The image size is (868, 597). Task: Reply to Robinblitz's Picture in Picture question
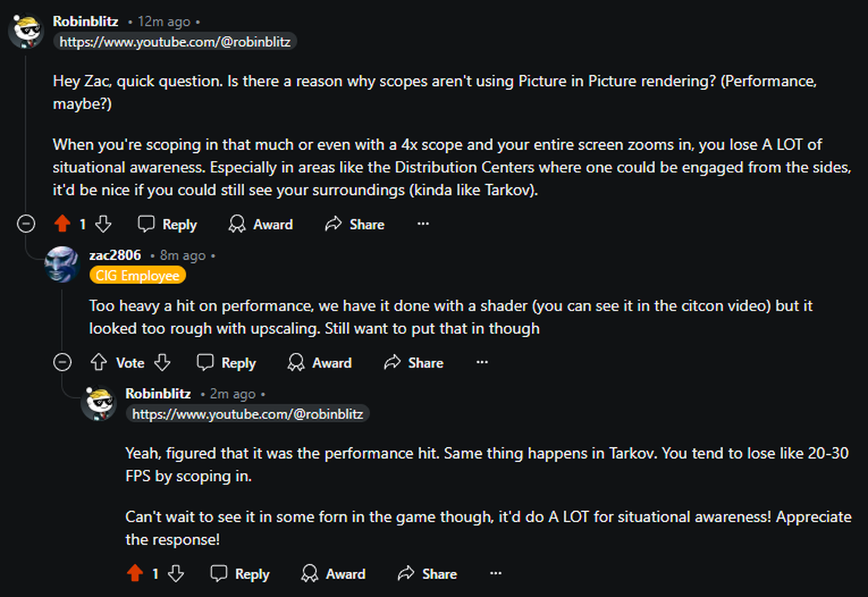[167, 225]
